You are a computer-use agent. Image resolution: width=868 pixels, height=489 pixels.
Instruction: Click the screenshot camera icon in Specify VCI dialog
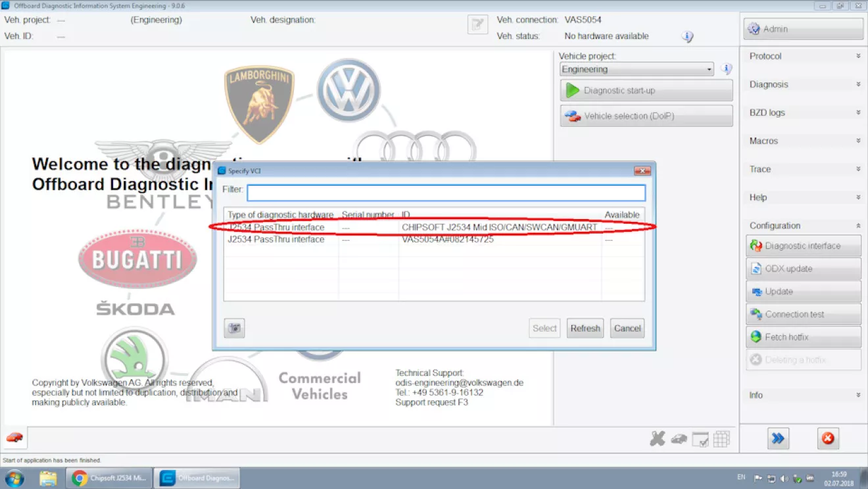click(234, 328)
